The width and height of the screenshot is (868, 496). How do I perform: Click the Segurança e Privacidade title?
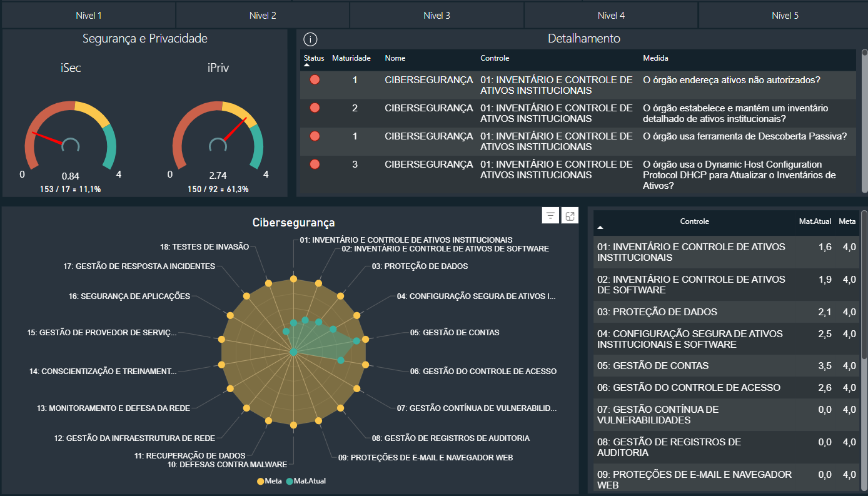point(145,39)
